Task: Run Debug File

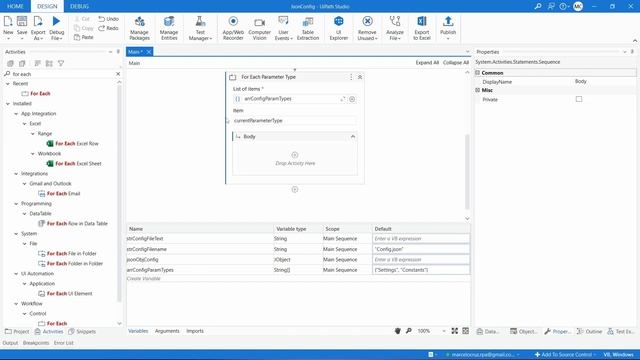Action: 56,27
